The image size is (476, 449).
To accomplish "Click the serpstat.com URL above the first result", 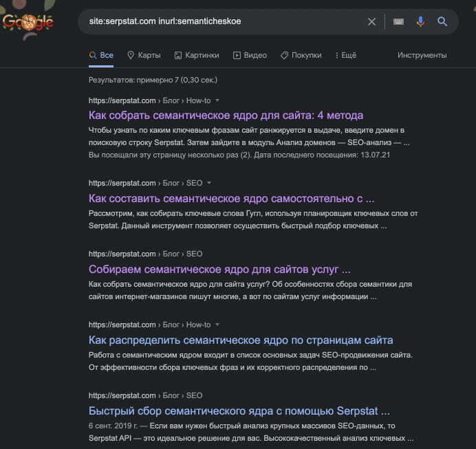I will coord(122,100).
